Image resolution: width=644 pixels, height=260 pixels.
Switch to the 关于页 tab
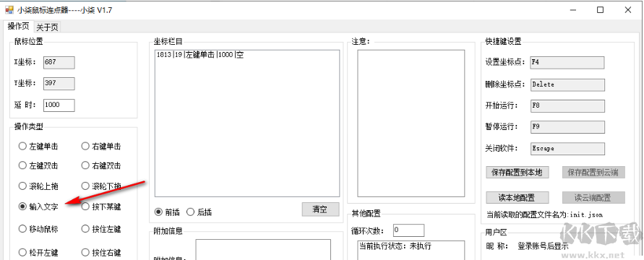pos(47,27)
